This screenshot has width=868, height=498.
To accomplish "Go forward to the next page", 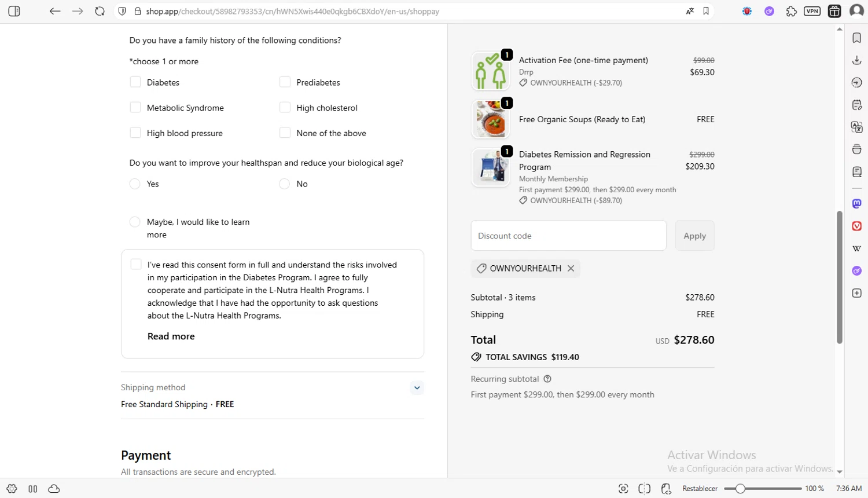I will (x=78, y=11).
